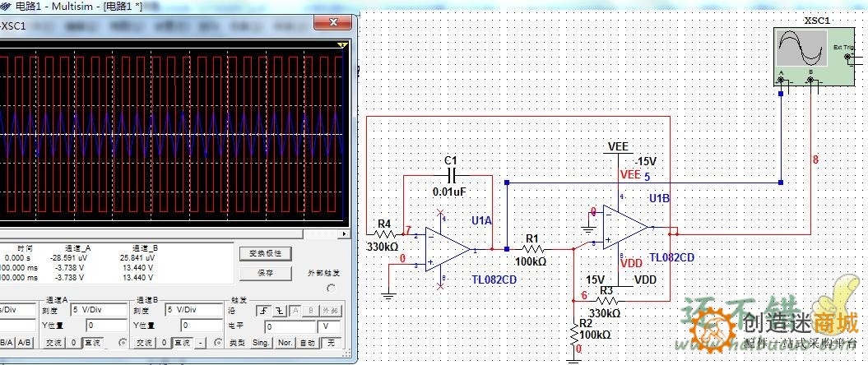
Task: Select resistor R2 100kΩ symbol
Action: point(574,334)
